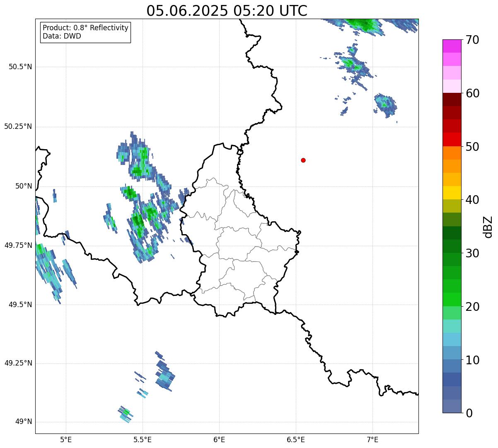Screen dimensions: 498x448
Task: Click the 'dBZ' colorbar axis label
Action: tap(488, 227)
